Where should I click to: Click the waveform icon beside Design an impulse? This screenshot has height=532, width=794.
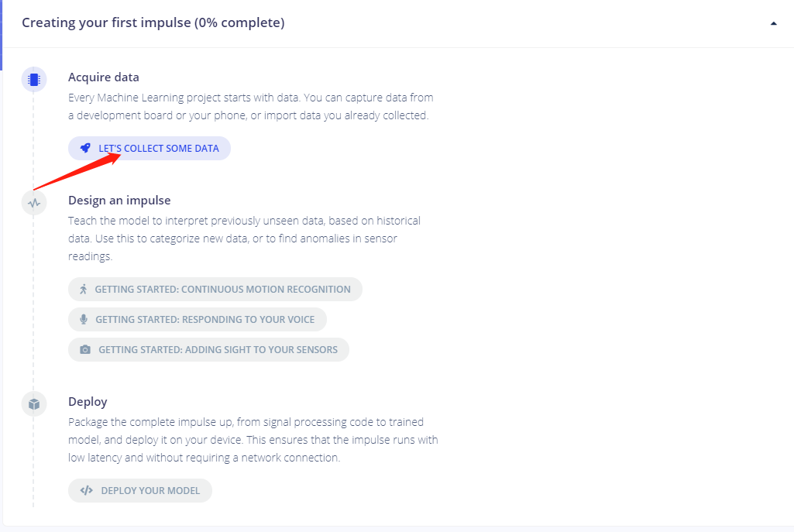pyautogui.click(x=33, y=202)
